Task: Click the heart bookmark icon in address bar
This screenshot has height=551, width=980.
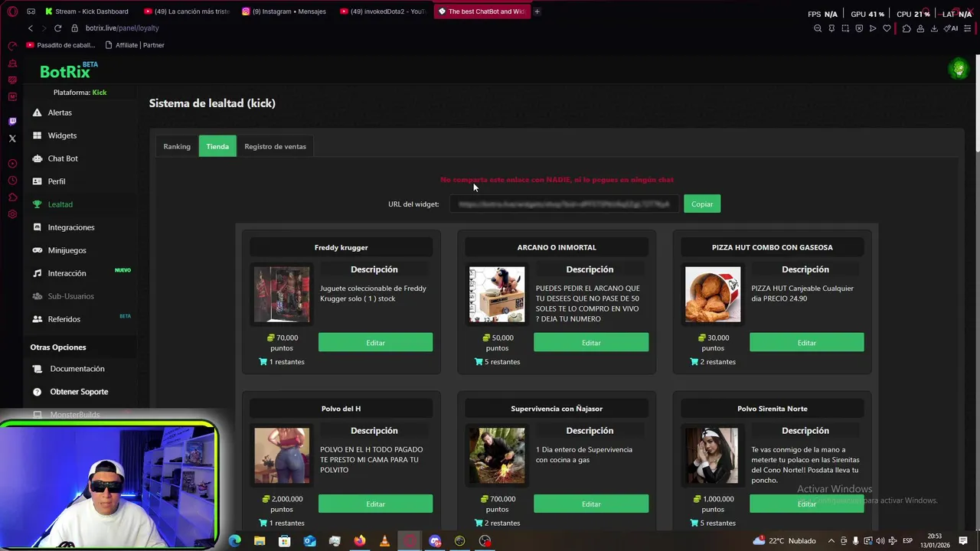Action: click(x=887, y=28)
